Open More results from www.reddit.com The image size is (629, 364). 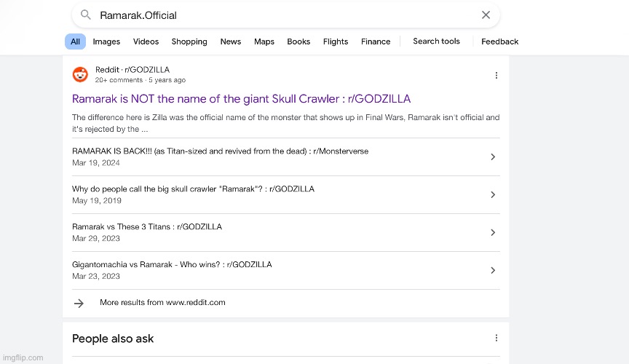tap(162, 302)
